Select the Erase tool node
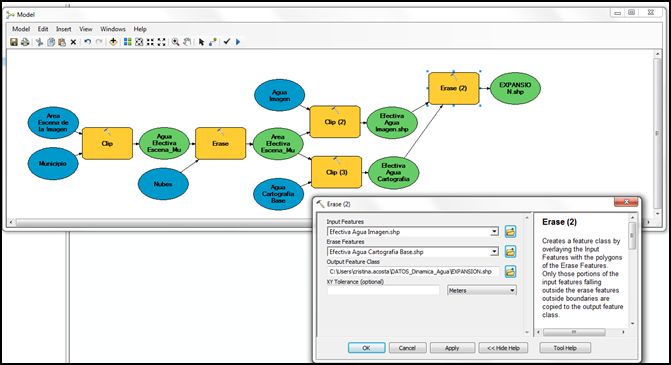Viewport: 671px width, 365px height. 220,143
